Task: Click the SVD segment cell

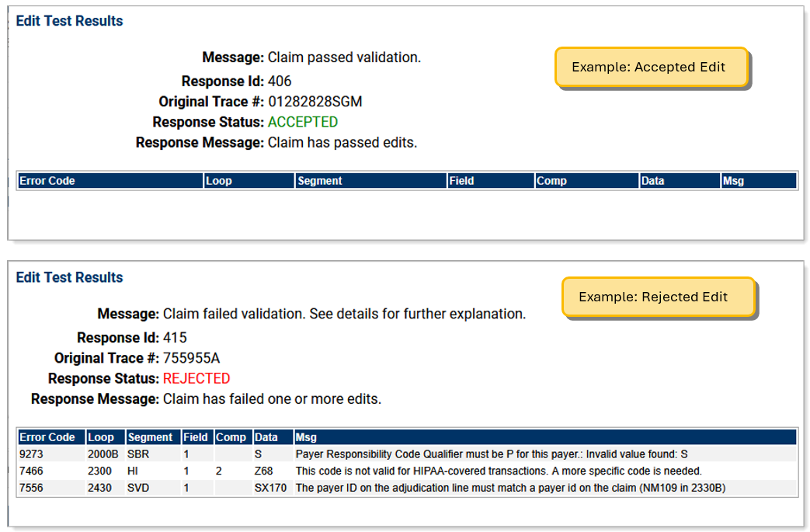Action: (x=138, y=489)
